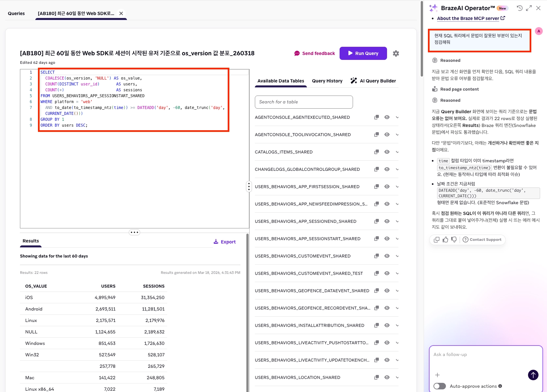Click the Run Query button

point(363,53)
